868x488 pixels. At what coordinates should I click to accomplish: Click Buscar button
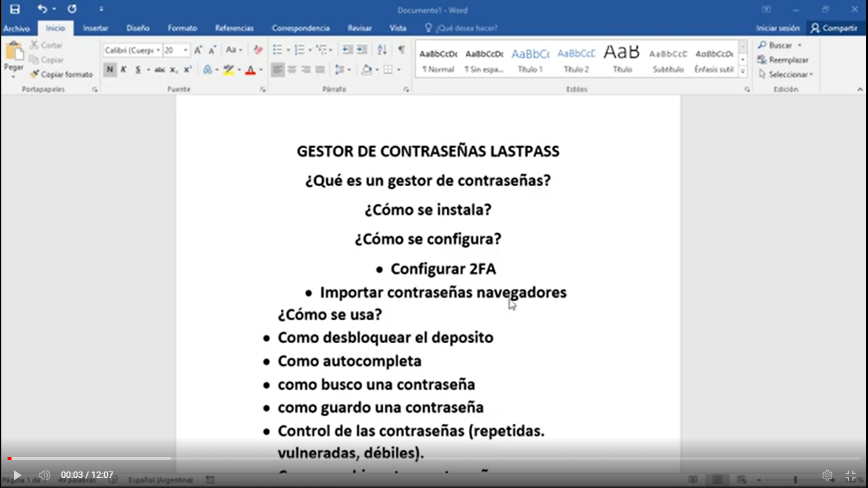coord(780,45)
